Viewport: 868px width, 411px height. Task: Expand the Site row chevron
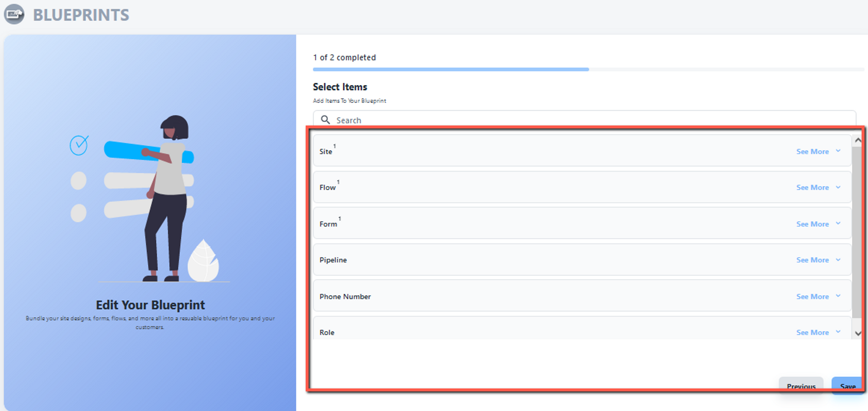coord(838,151)
